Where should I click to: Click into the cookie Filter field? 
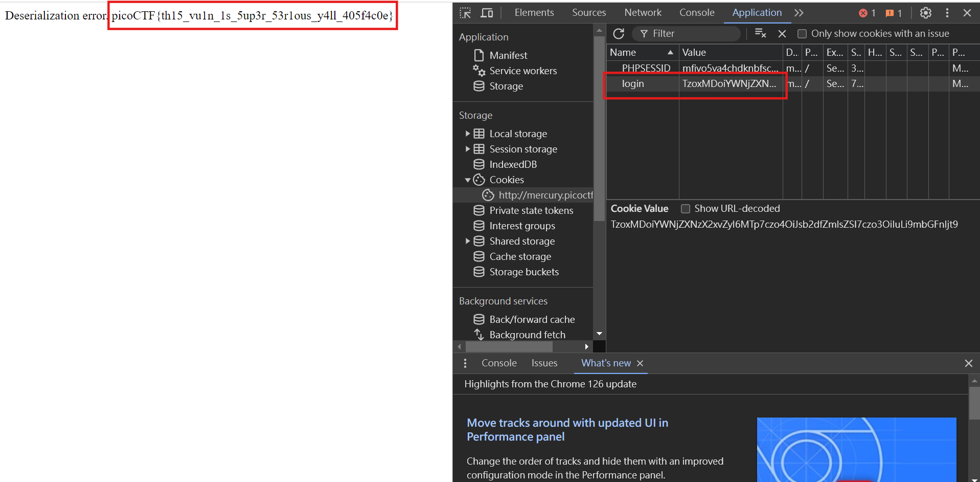[x=687, y=34]
